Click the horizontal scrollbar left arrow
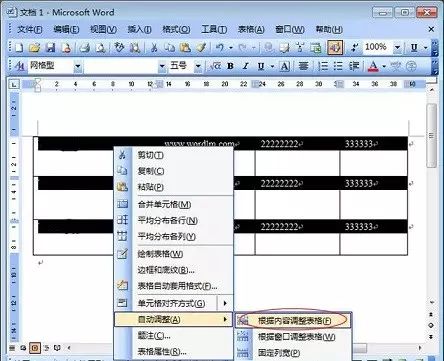Viewport: 444px width, 361px height. tap(69, 348)
